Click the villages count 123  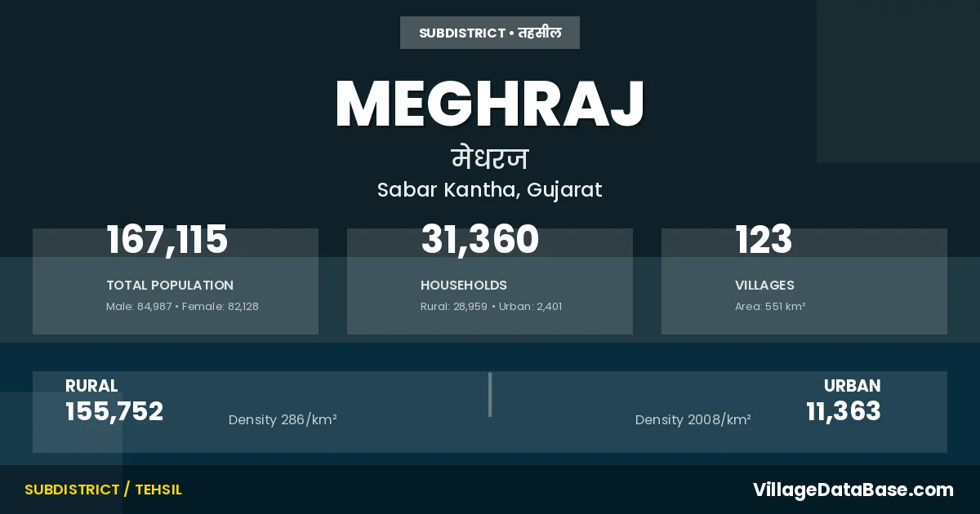(x=764, y=240)
